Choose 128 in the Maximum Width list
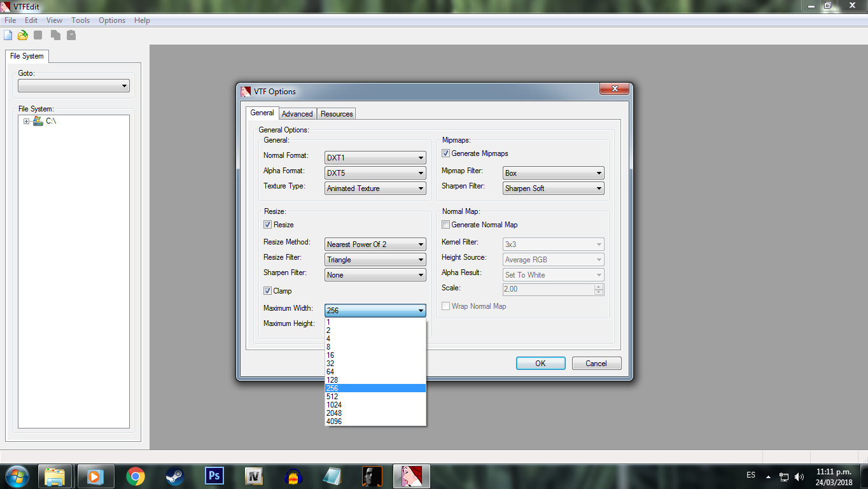This screenshot has width=868, height=489. tap(375, 380)
